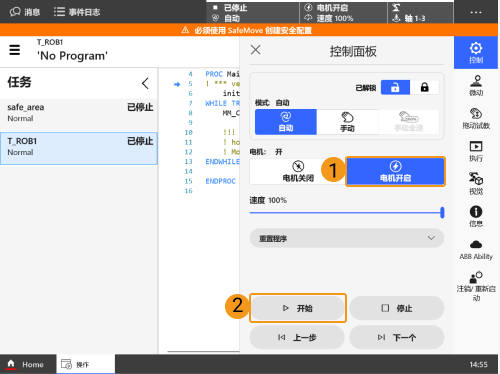
Task: Open the 事件日志 event log
Action: click(77, 12)
